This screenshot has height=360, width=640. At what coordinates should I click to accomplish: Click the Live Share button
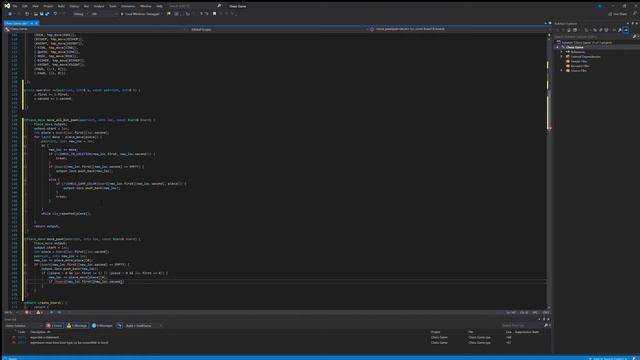[618, 14]
